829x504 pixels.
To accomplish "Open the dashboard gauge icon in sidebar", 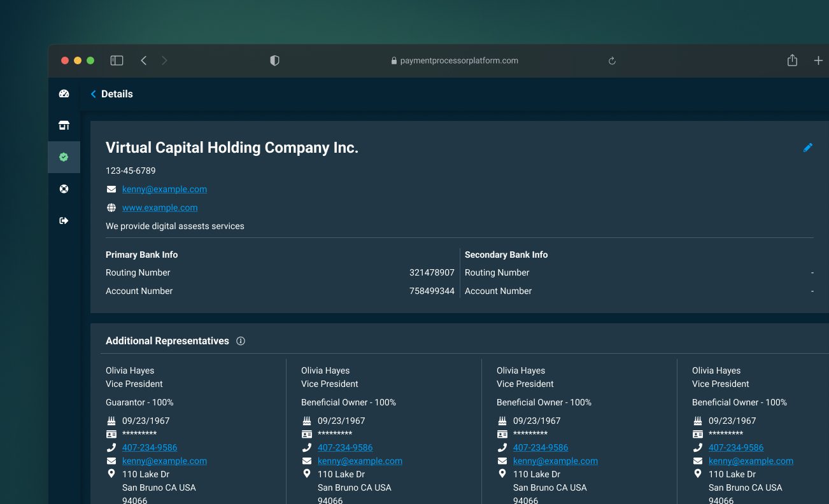I will pyautogui.click(x=64, y=94).
